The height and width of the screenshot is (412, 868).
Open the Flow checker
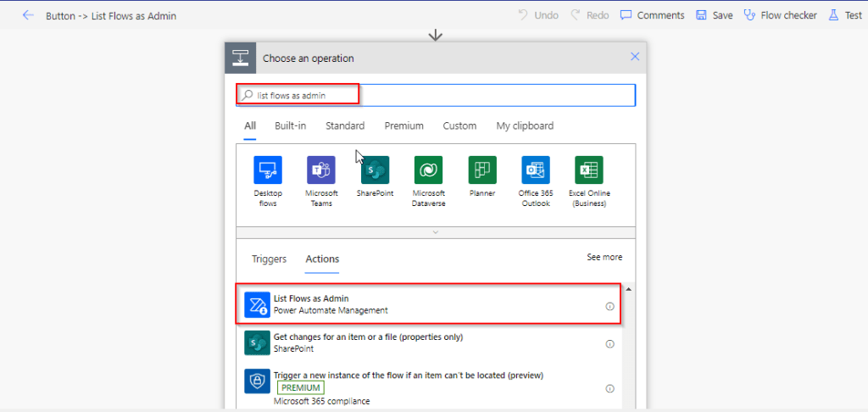781,15
